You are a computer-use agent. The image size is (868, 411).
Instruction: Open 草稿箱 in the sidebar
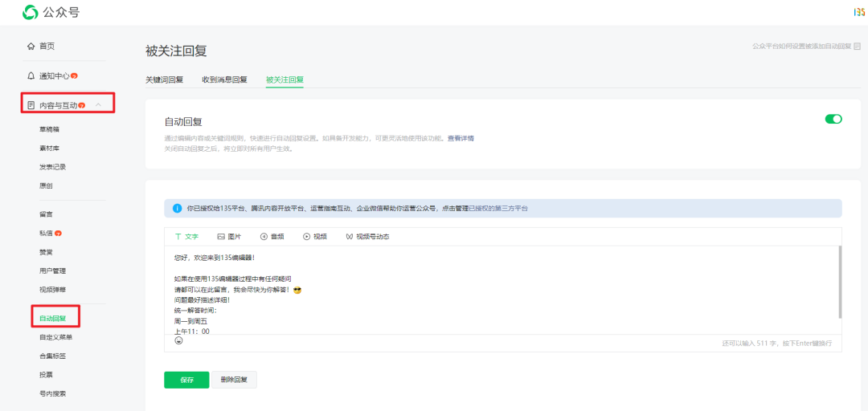tap(49, 129)
